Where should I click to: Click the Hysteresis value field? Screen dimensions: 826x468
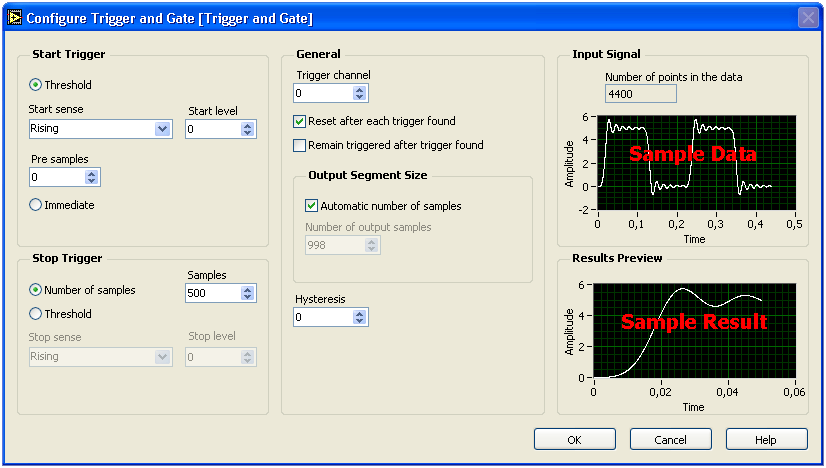(x=323, y=317)
